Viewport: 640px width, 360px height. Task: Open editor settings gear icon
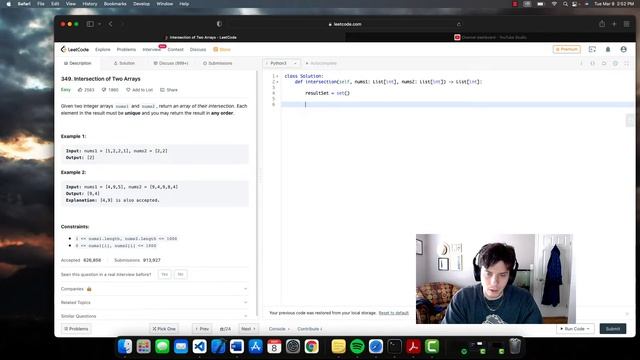coord(615,63)
